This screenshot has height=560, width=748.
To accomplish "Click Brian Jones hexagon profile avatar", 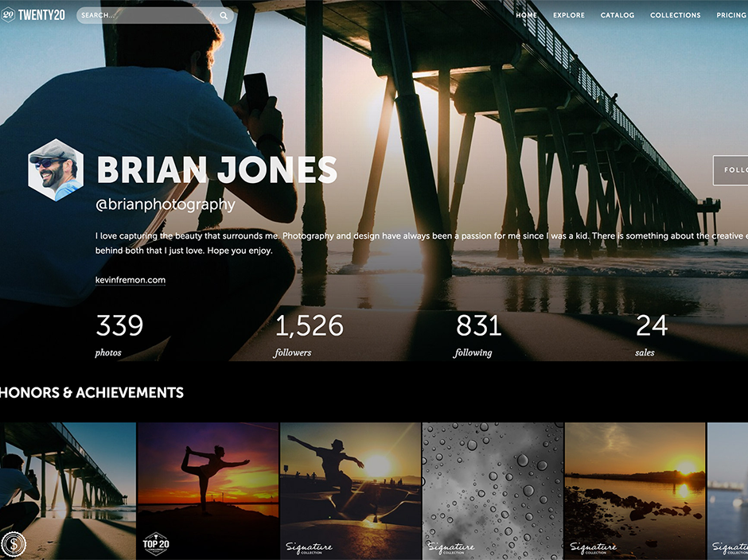I will pos(56,169).
